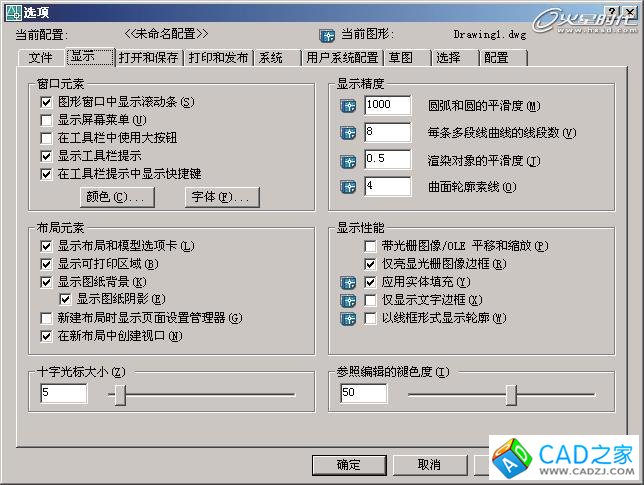Toggle 显示可打印区域 checkbox

pyautogui.click(x=46, y=264)
